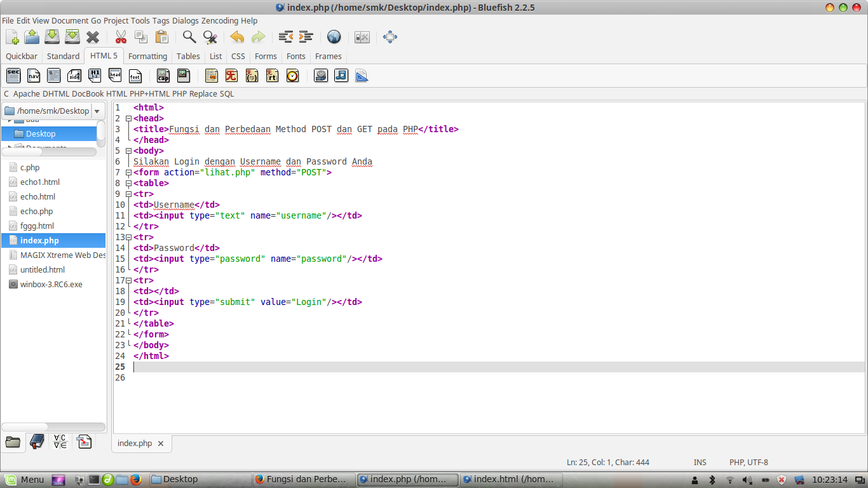Insert a ruby rp tag

tap(252, 76)
